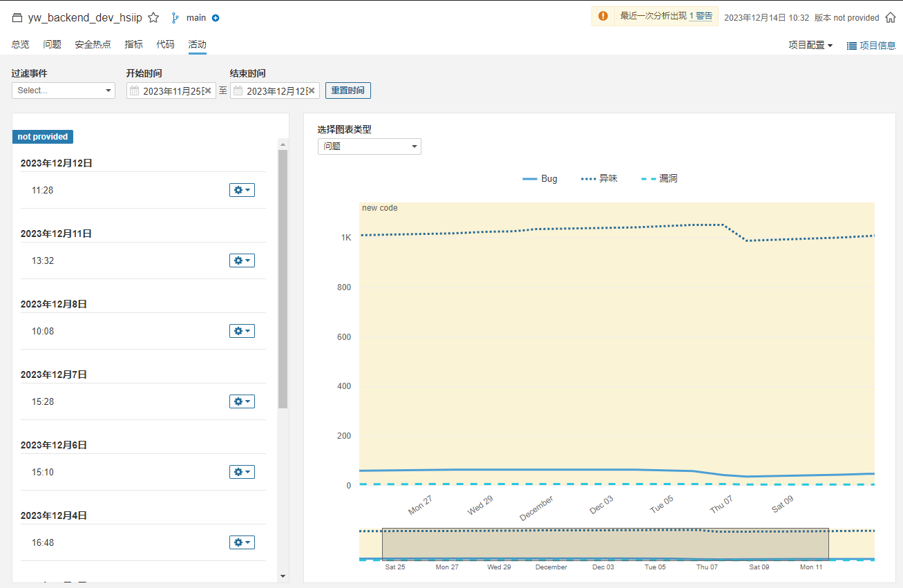The image size is (903, 588).
Task: Click the 1K axis label
Action: (346, 238)
